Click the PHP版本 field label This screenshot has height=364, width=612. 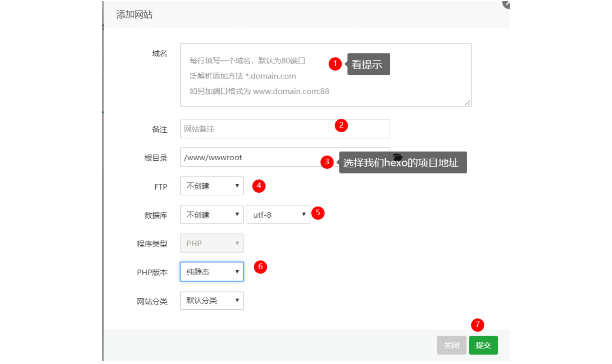pos(152,272)
